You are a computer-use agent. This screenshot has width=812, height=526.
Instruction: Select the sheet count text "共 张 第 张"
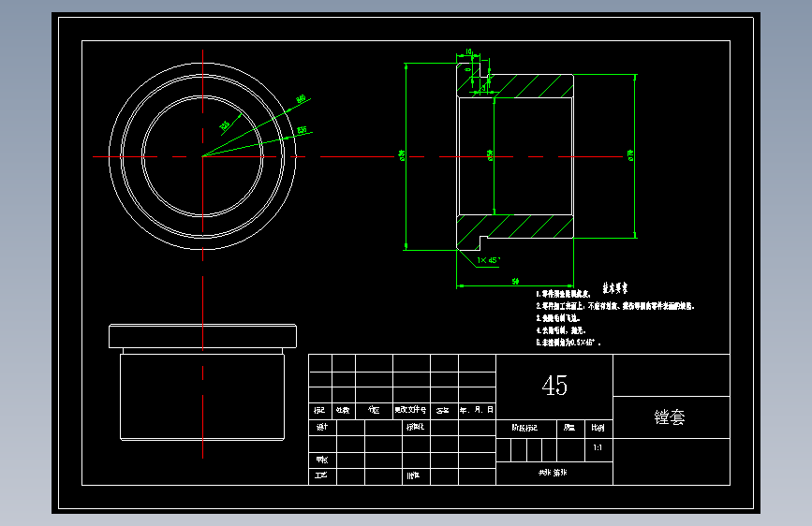coord(553,473)
